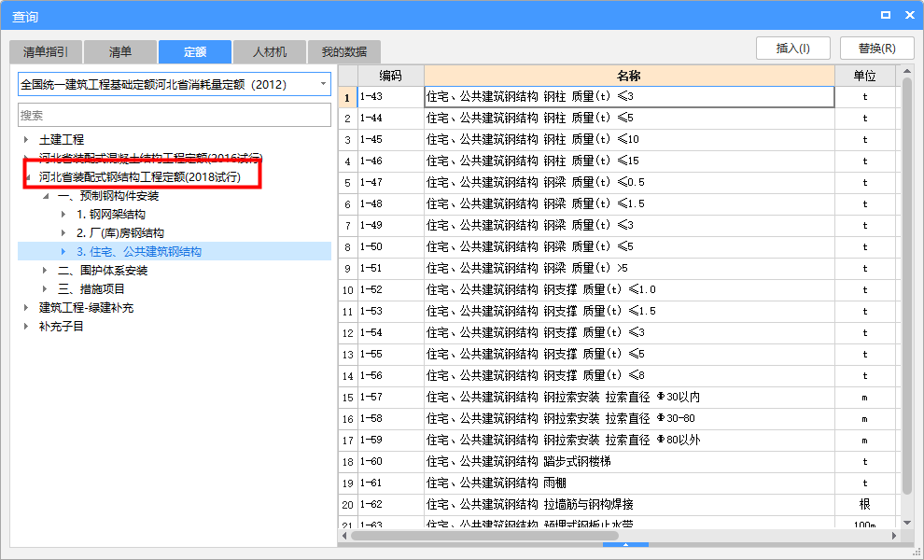
Task: Expand the 三、措施项目 node
Action: [x=46, y=288]
